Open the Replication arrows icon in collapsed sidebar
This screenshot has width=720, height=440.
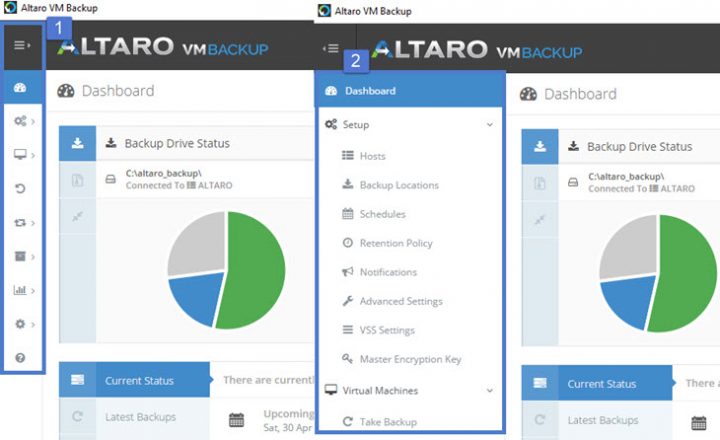20,223
